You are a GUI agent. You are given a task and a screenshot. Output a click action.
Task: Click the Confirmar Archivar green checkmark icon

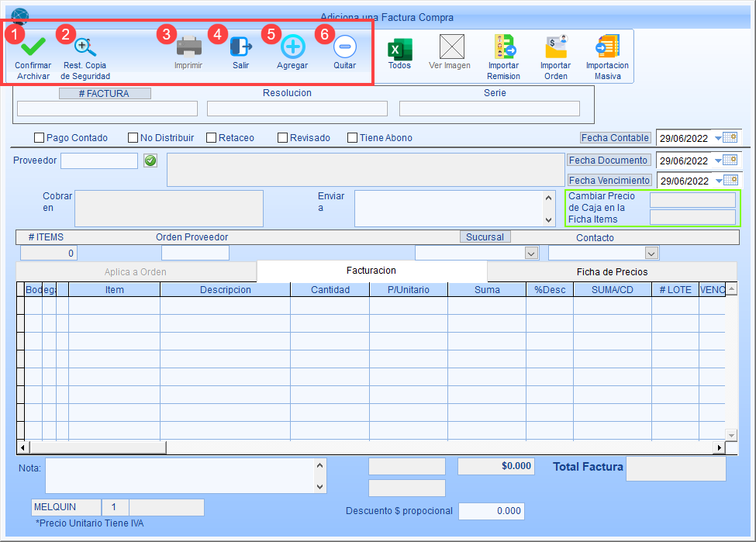[x=33, y=47]
